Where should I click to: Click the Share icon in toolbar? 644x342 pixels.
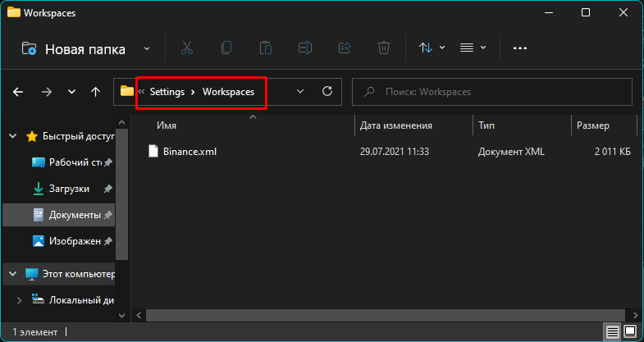(x=344, y=48)
